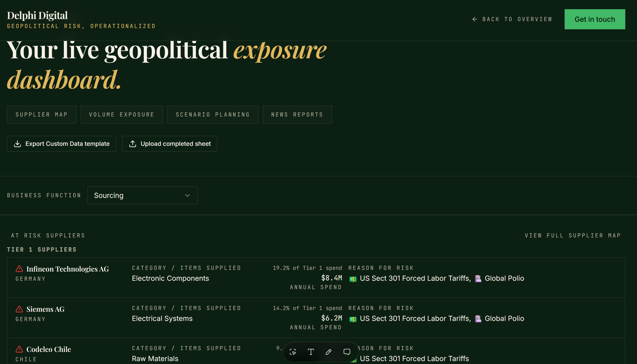Click the back arrow icon beside Back to Overview
This screenshot has width=637, height=364.
tap(474, 19)
